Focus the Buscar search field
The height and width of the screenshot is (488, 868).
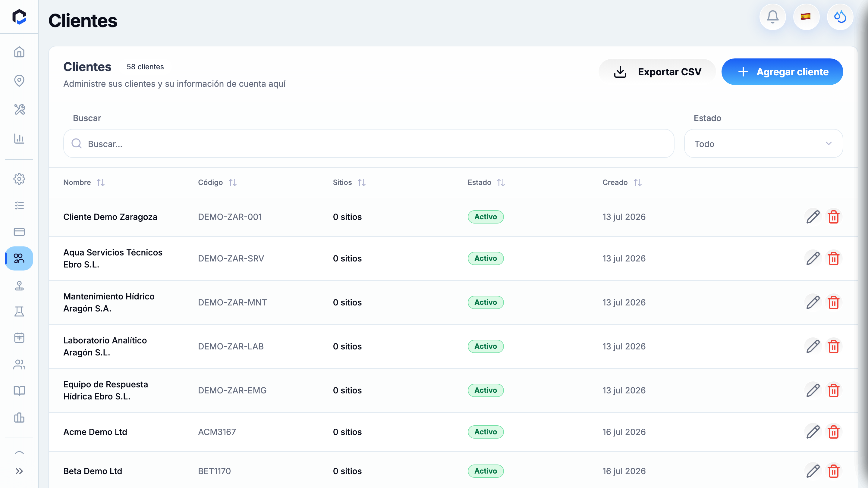pyautogui.click(x=369, y=143)
